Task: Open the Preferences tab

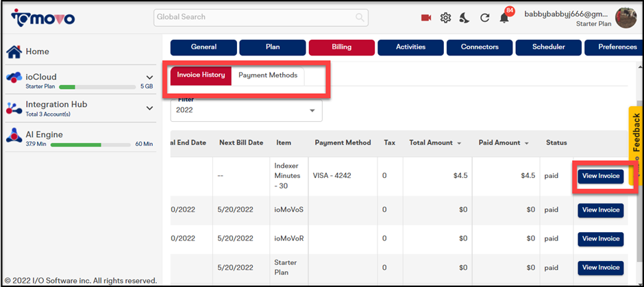Action: tap(615, 47)
